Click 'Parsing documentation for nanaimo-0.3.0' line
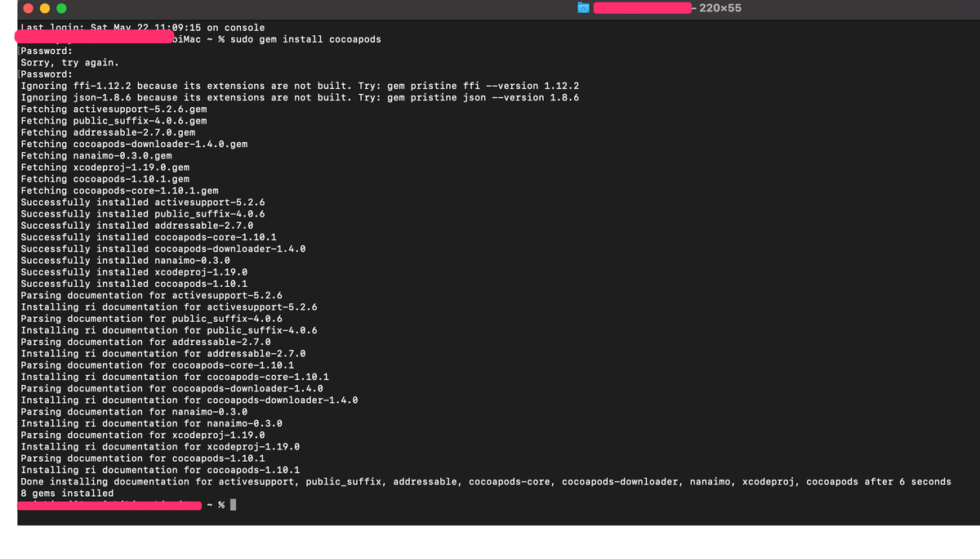980x559 pixels. 134,411
